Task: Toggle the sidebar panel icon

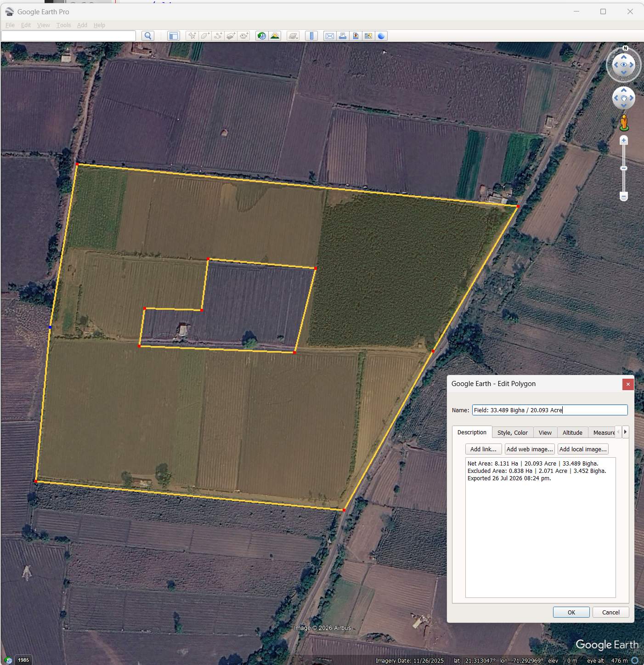Action: (x=173, y=36)
